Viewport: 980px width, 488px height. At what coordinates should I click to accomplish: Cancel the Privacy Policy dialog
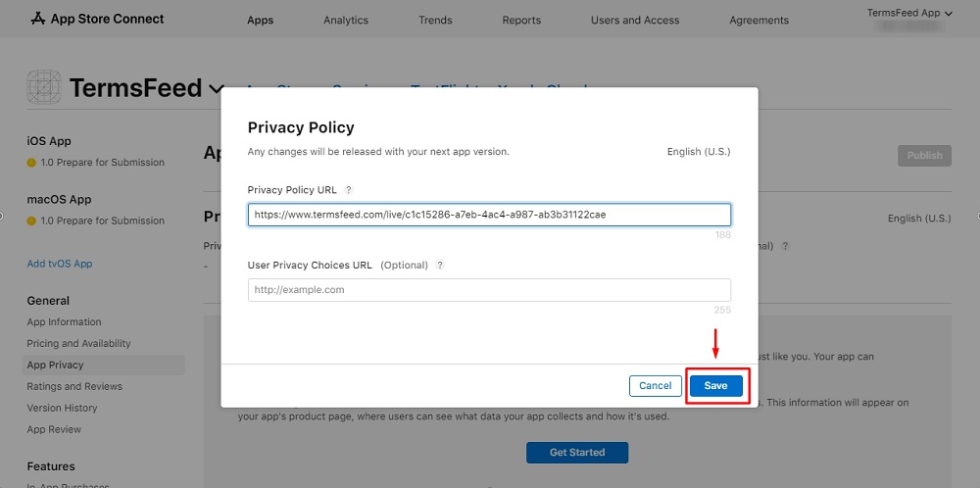(x=655, y=386)
